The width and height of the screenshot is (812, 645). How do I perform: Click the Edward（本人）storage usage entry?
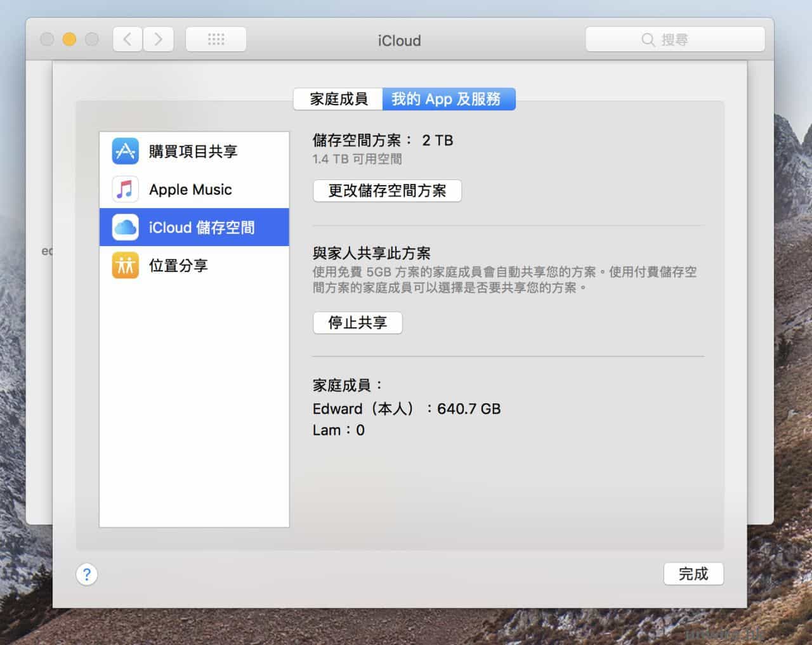(x=406, y=409)
